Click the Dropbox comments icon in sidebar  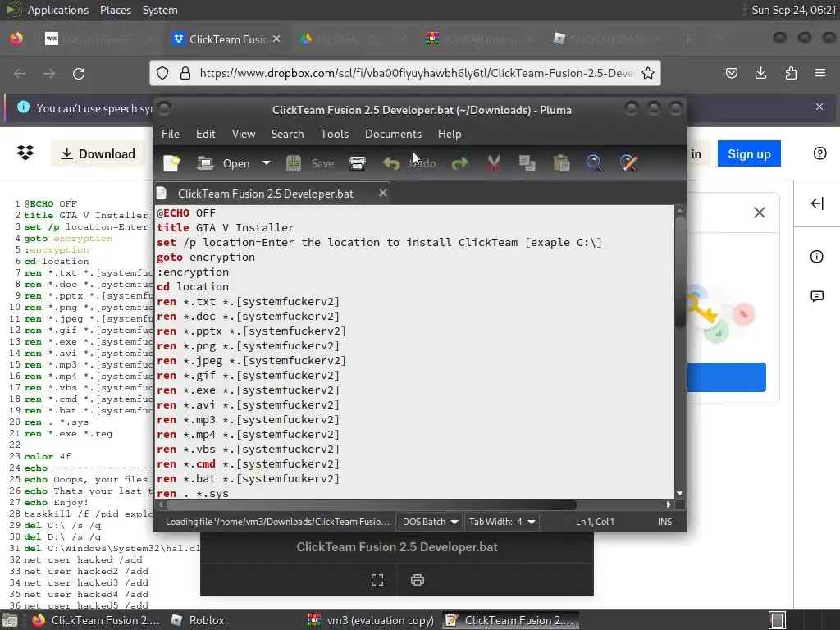coord(817,296)
